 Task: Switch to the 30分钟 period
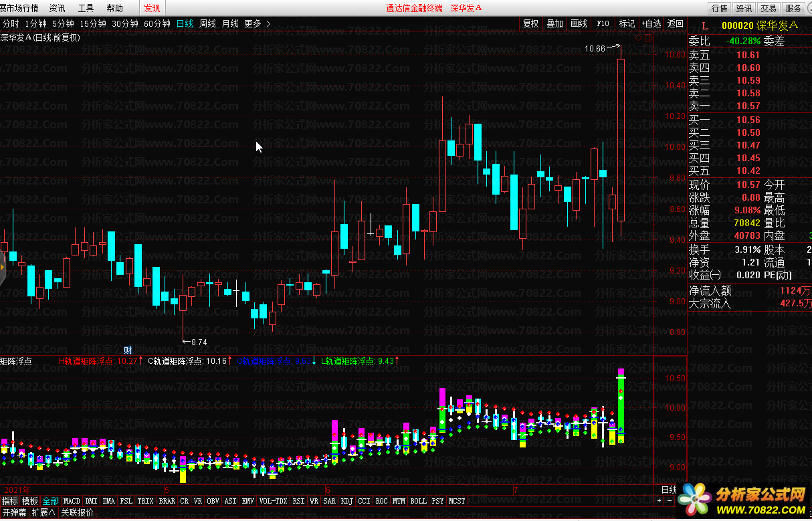point(125,24)
